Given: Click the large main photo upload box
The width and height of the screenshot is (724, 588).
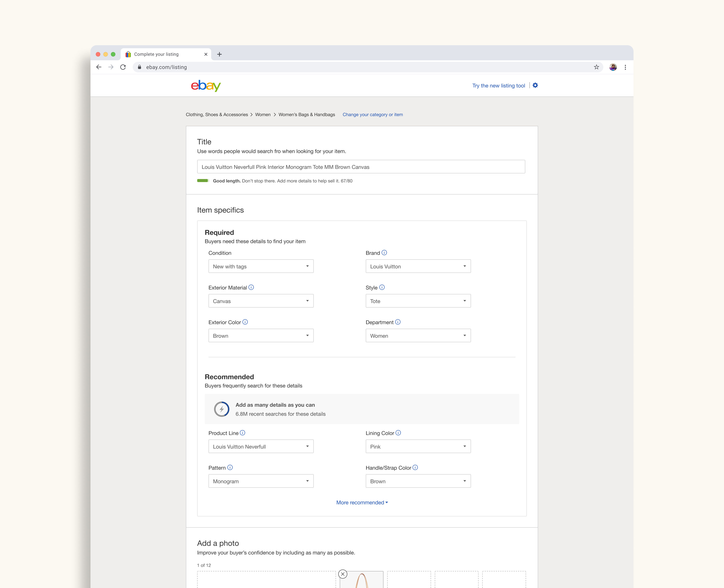Looking at the screenshot, I should pos(267,580).
